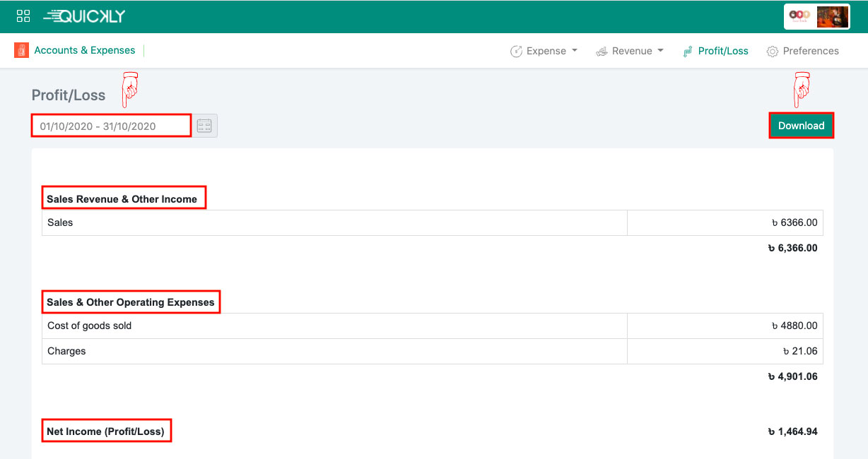
Task: Click the Net Income amount 1,464.94
Action: pyautogui.click(x=792, y=431)
